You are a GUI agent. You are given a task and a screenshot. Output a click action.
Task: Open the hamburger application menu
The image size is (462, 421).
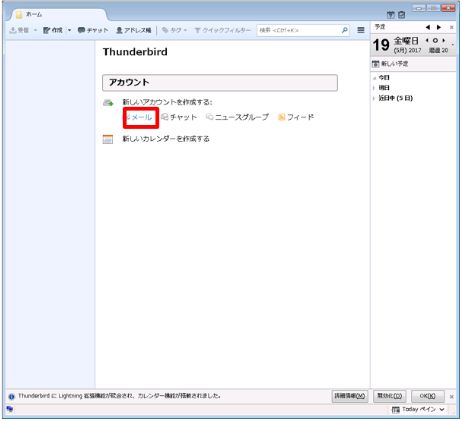[361, 30]
